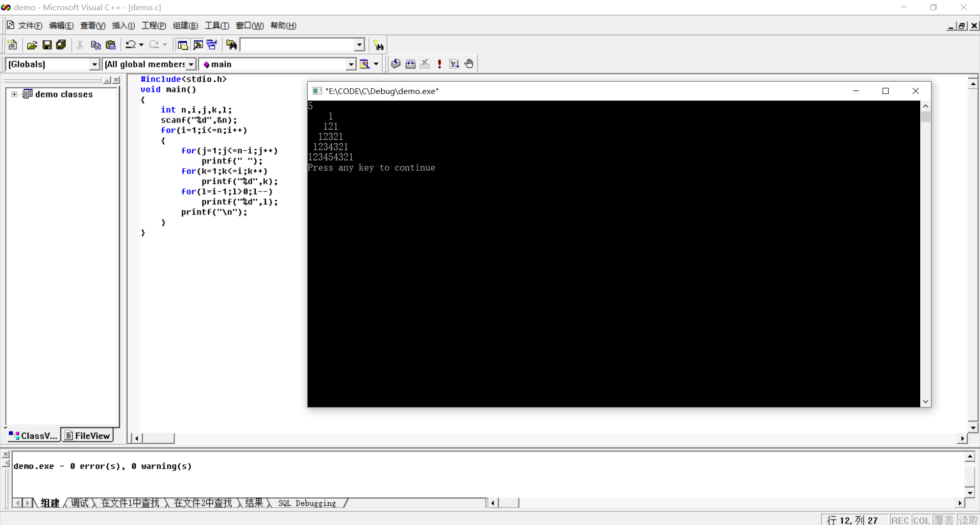Click the Build icon
The height and width of the screenshot is (525, 980).
(410, 64)
